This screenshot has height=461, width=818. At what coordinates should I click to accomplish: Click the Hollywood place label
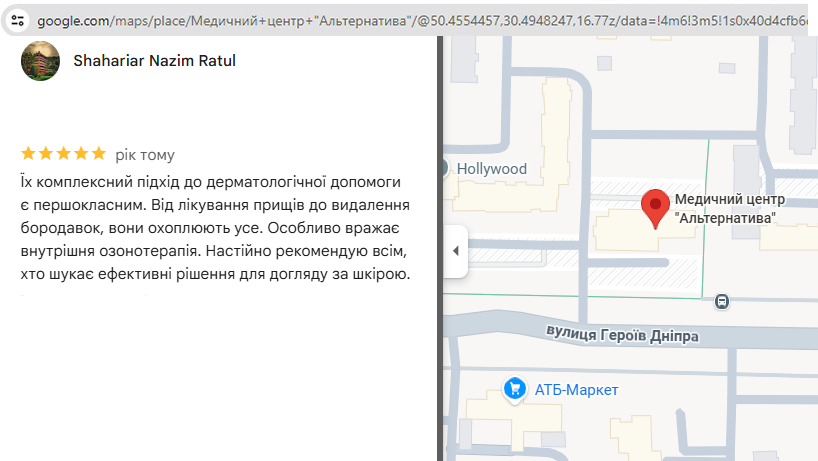click(x=491, y=169)
